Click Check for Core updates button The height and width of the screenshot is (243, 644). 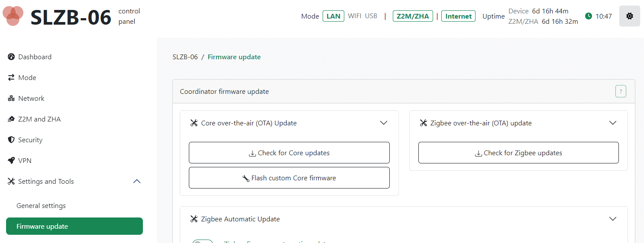(289, 153)
